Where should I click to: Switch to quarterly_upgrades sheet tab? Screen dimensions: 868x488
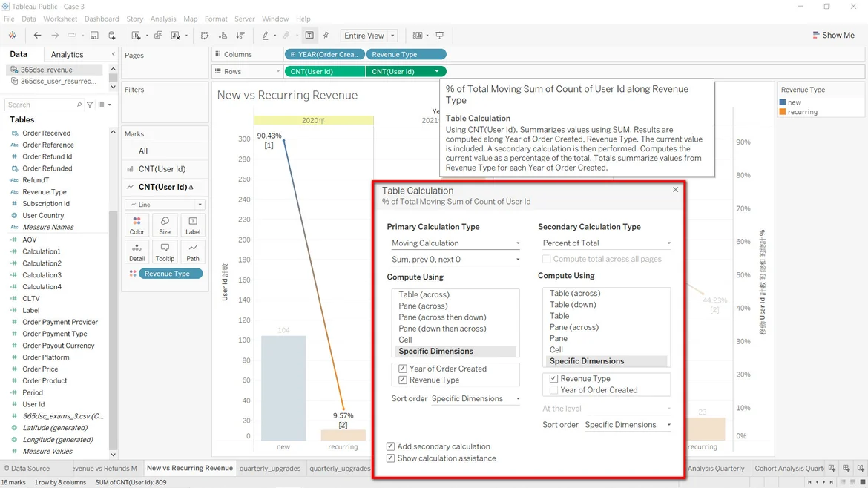[270, 468]
